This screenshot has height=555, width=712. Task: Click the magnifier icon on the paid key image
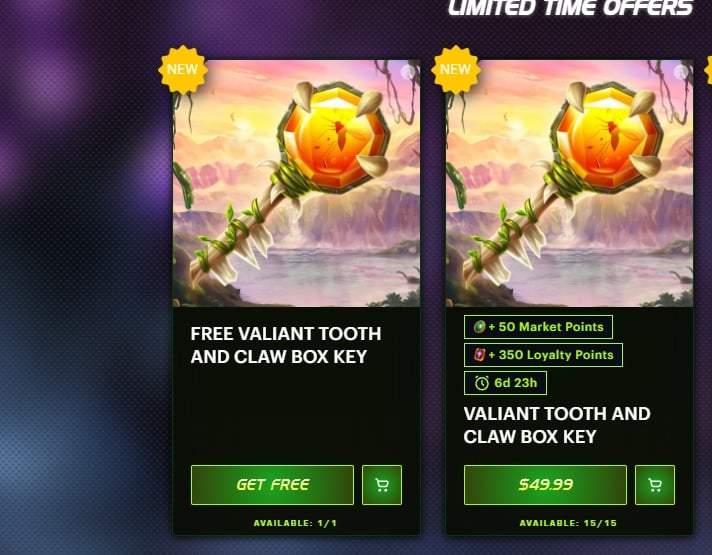click(681, 72)
